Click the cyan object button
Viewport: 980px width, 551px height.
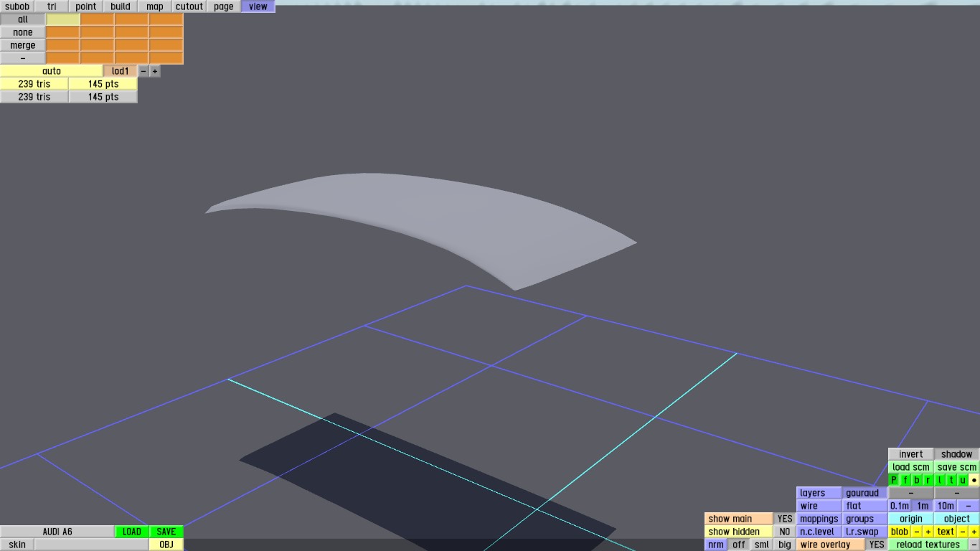pyautogui.click(x=957, y=519)
